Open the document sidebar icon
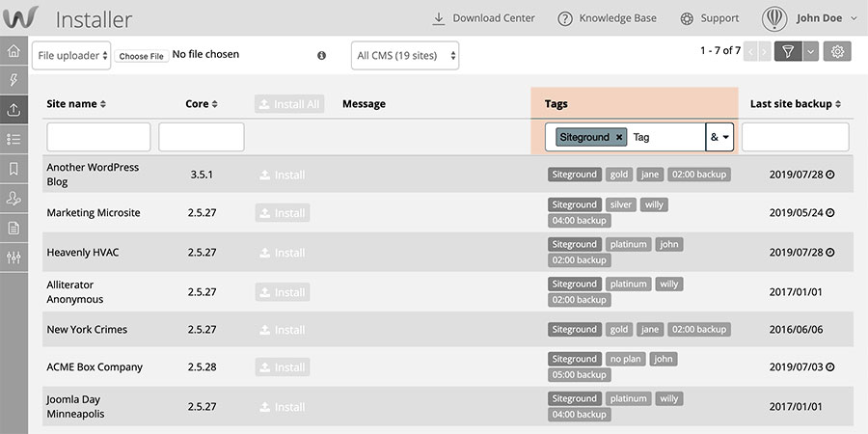Image resolution: width=868 pixels, height=434 pixels. (14, 228)
